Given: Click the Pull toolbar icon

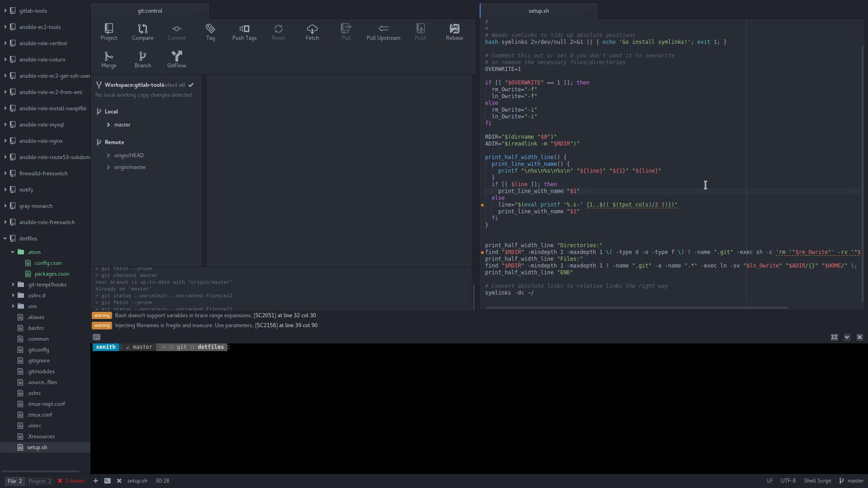Looking at the screenshot, I should [346, 32].
